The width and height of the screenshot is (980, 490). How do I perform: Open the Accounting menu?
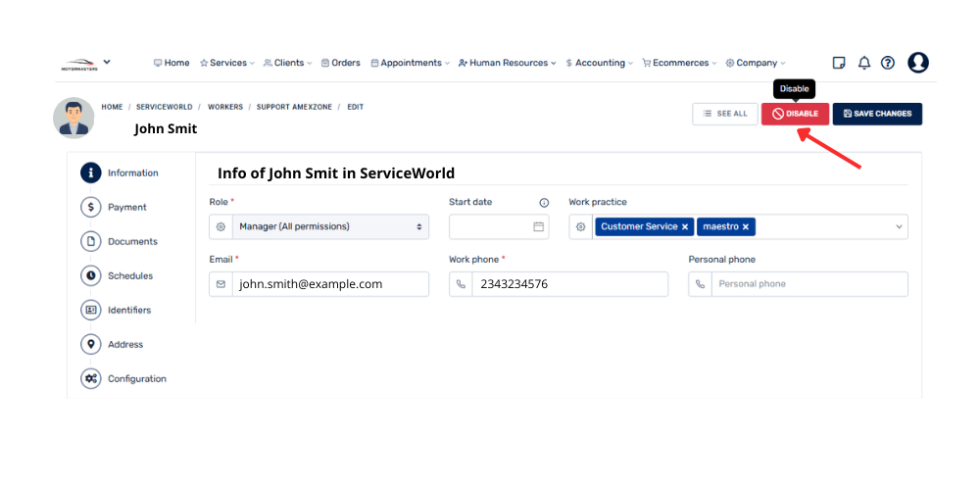click(599, 63)
